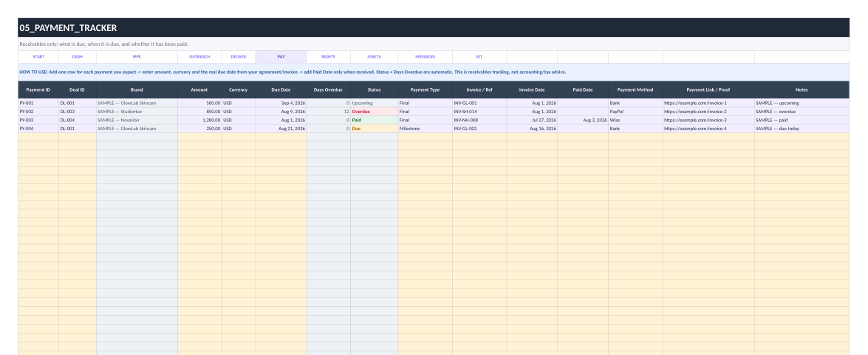Select the PY-001 payment ID cell
The height and width of the screenshot is (355, 868).
tap(38, 103)
